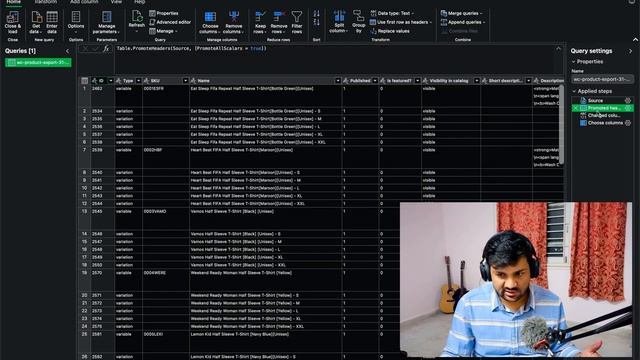
Task: Collapse the formula bar chevron
Action: 558,49
